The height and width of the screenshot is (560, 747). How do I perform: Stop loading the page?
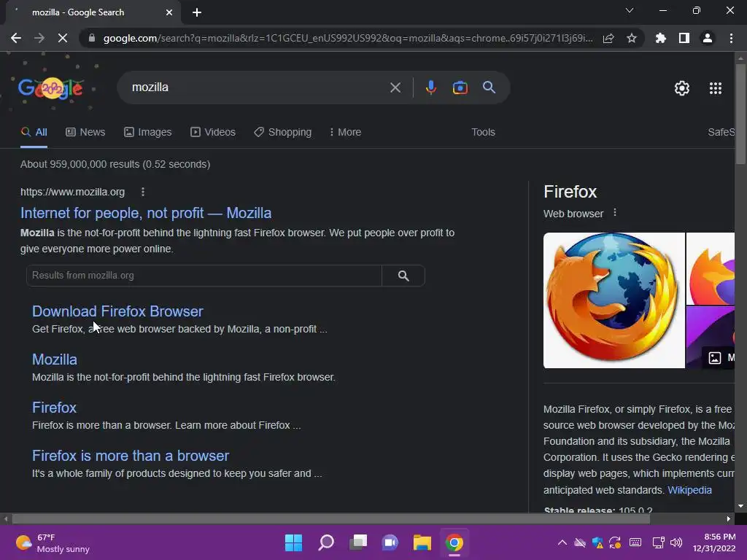pos(63,38)
